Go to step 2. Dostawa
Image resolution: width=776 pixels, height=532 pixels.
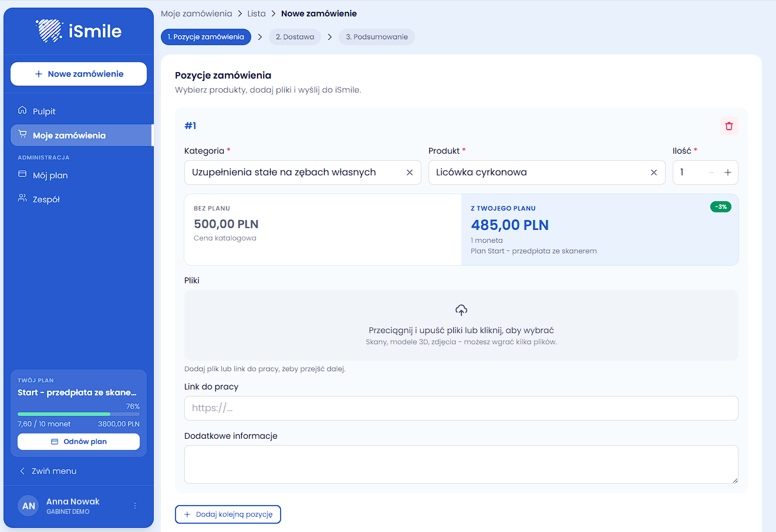tap(295, 37)
